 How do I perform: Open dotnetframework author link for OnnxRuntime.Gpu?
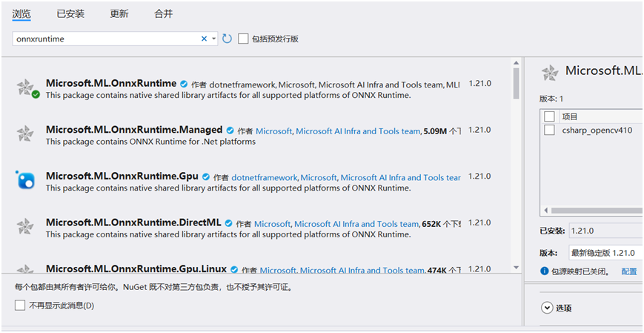pos(265,177)
